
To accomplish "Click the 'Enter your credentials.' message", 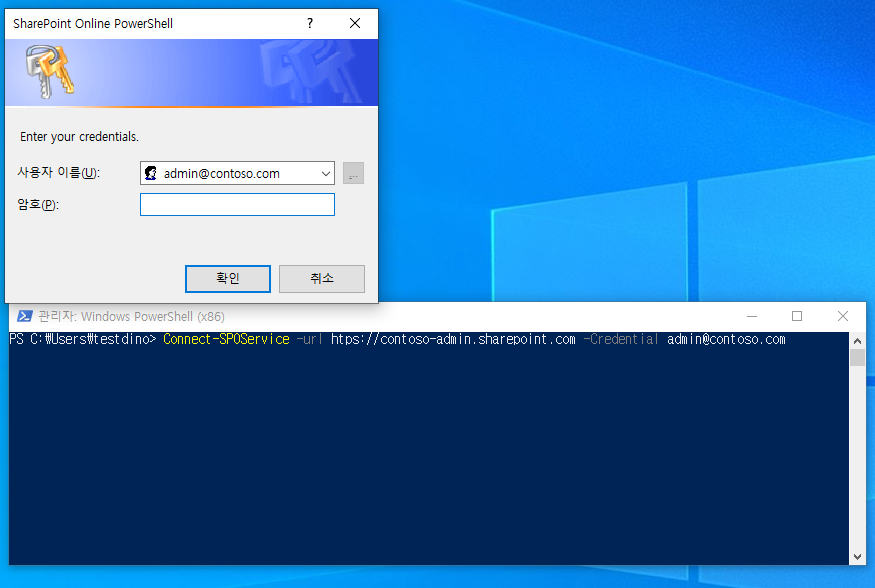I will [79, 137].
